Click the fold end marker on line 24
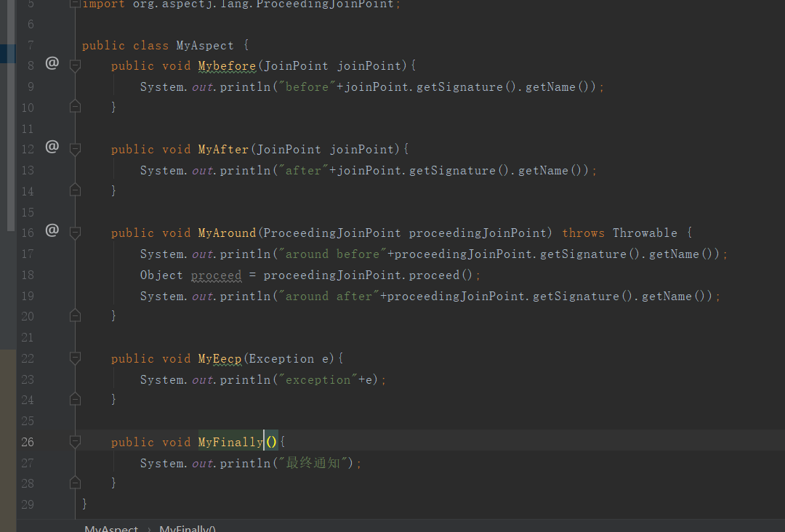Image resolution: width=785 pixels, height=532 pixels. click(x=75, y=399)
